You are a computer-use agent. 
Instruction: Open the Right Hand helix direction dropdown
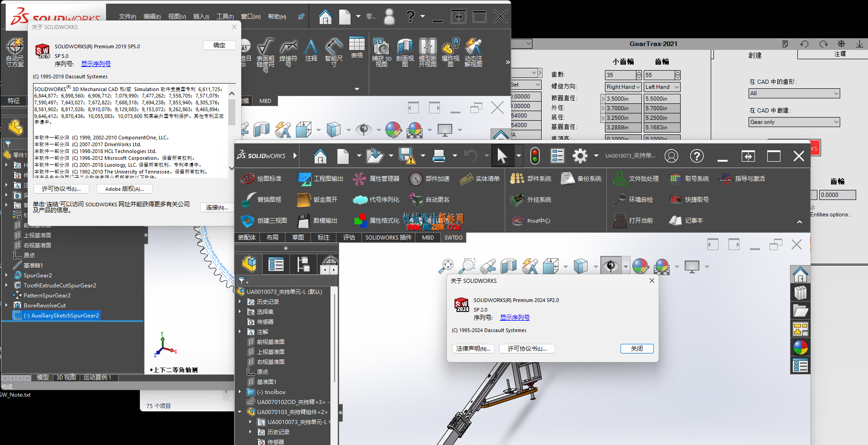(638, 87)
